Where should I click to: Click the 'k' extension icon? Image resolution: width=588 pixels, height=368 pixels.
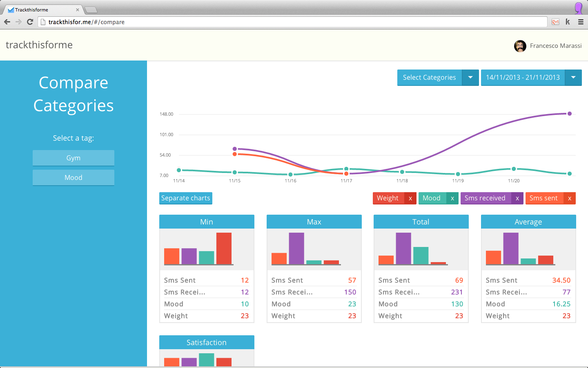pyautogui.click(x=568, y=22)
